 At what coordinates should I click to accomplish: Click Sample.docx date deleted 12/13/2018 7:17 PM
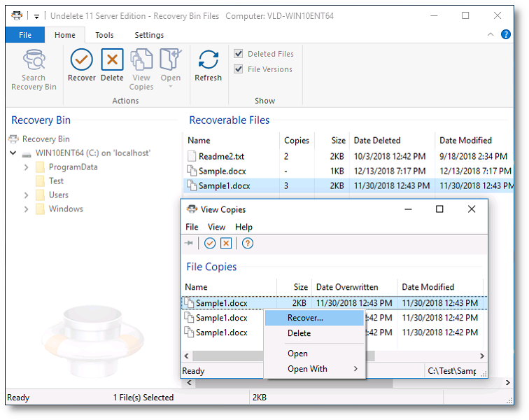point(390,171)
